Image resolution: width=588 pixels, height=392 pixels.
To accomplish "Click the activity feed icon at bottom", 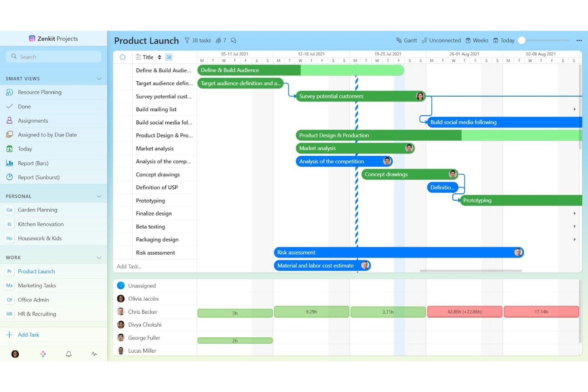I will (94, 353).
